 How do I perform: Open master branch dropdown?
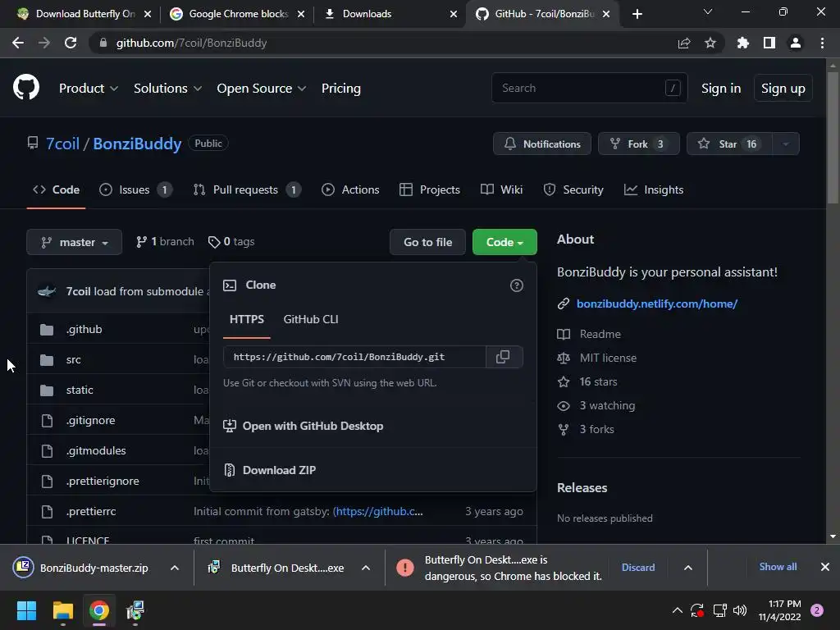point(75,242)
